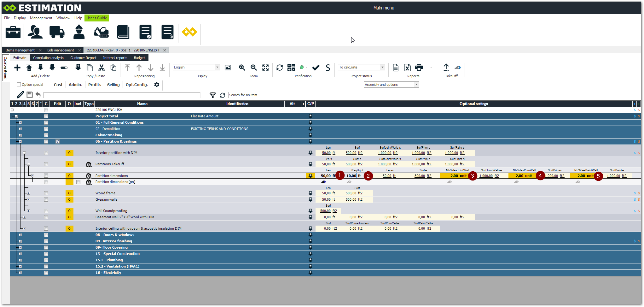Click the TakeOff upload arrow icon

point(446,68)
